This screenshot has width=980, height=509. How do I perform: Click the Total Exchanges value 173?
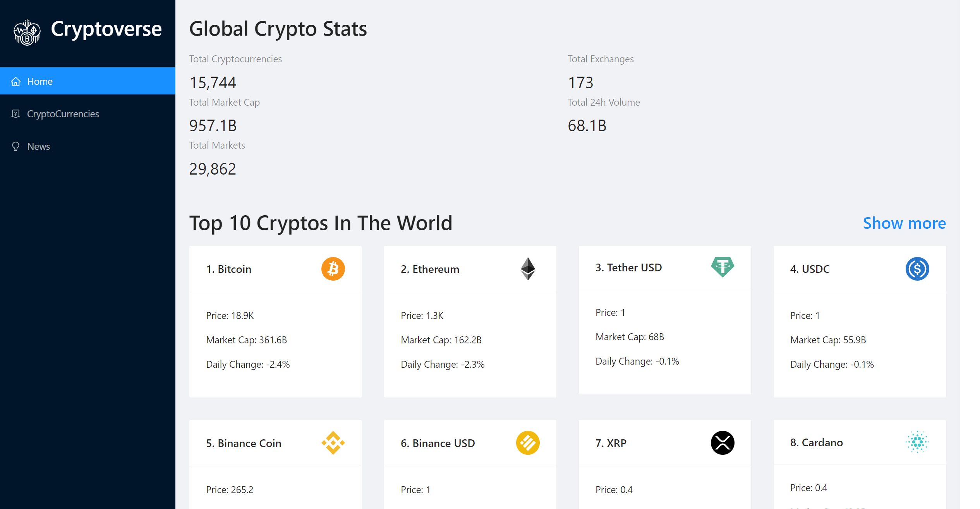point(580,82)
